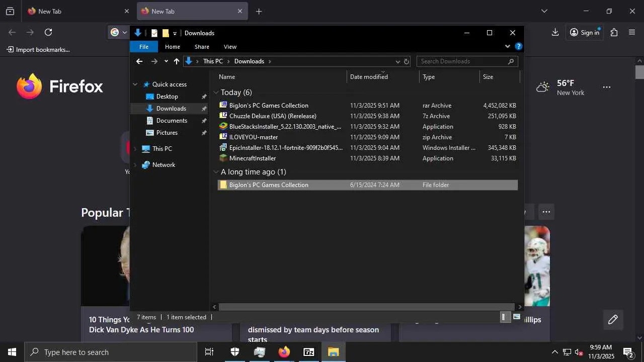
Task: Expand the Explorer ribbon with the chevron
Action: [507, 46]
